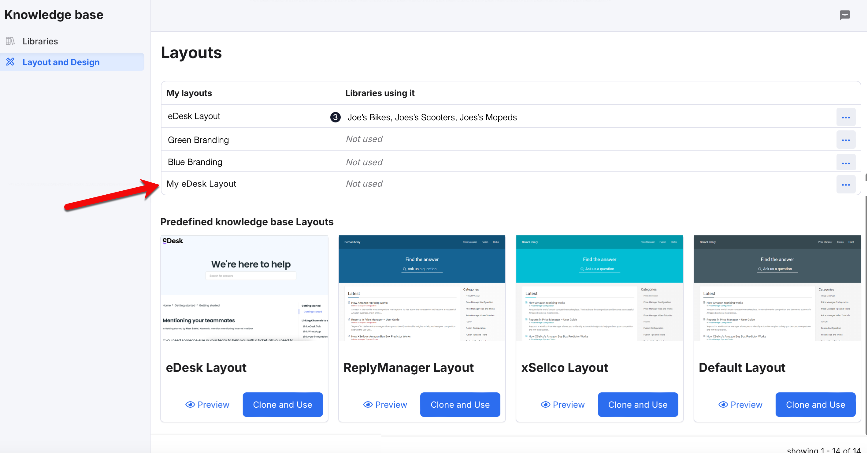Click the eDesk Layout preview thumbnail
868x453 pixels.
(x=244, y=289)
